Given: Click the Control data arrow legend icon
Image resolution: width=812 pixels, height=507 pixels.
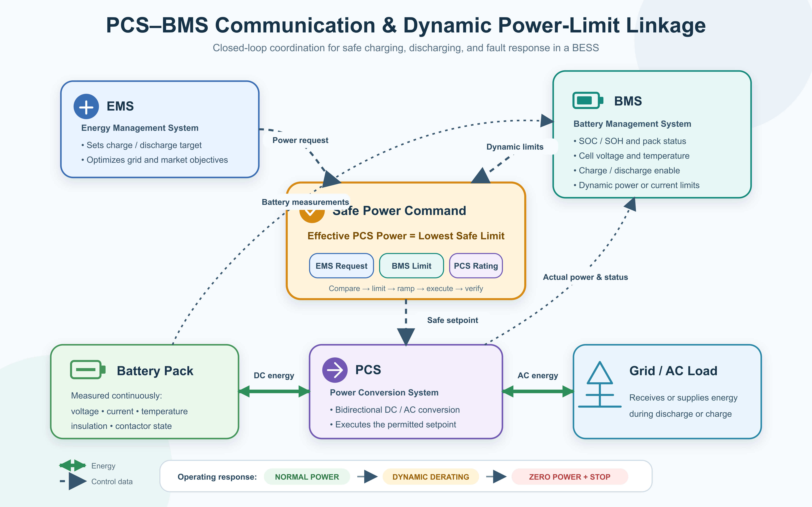Looking at the screenshot, I should coord(73,481).
